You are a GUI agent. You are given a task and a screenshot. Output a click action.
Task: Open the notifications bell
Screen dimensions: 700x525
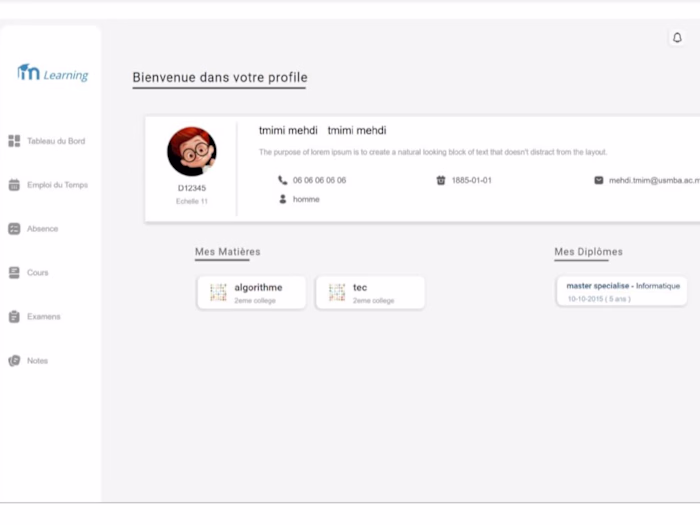677,38
